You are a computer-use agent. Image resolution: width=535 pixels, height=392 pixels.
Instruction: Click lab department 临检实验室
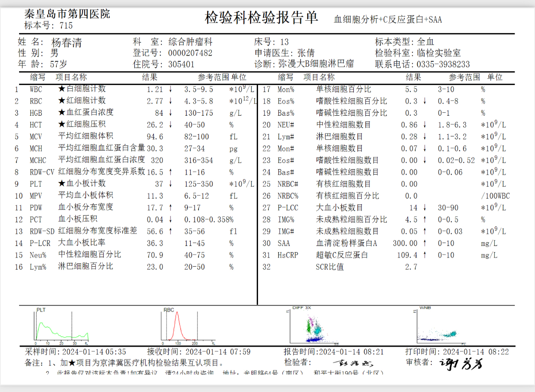[x=439, y=53]
